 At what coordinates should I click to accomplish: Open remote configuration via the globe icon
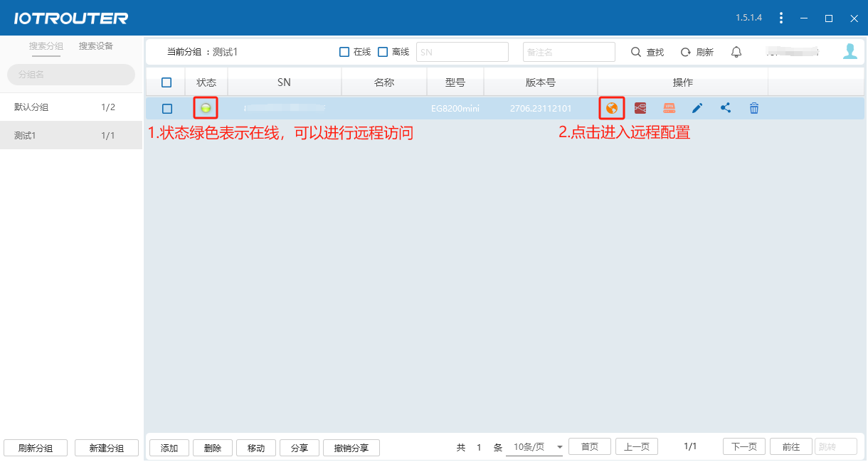pyautogui.click(x=610, y=108)
